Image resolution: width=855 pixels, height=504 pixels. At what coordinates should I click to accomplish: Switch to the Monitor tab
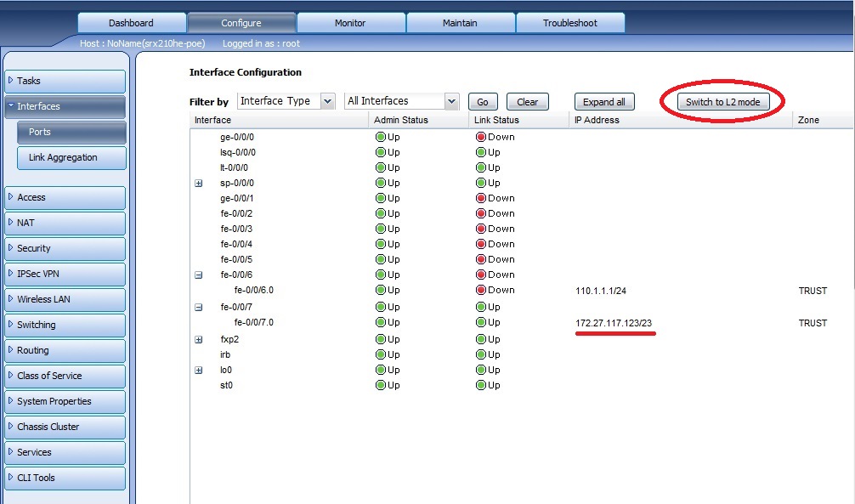click(350, 23)
